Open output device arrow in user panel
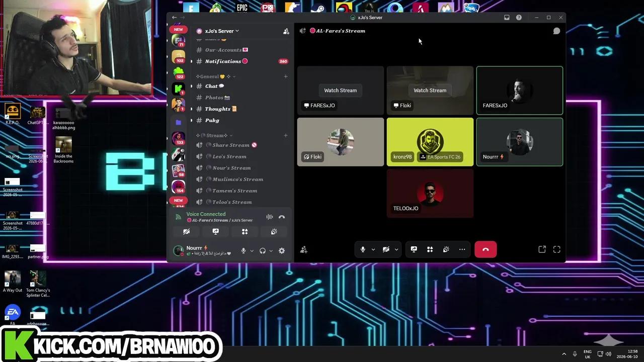The image size is (644, 362). tap(271, 251)
